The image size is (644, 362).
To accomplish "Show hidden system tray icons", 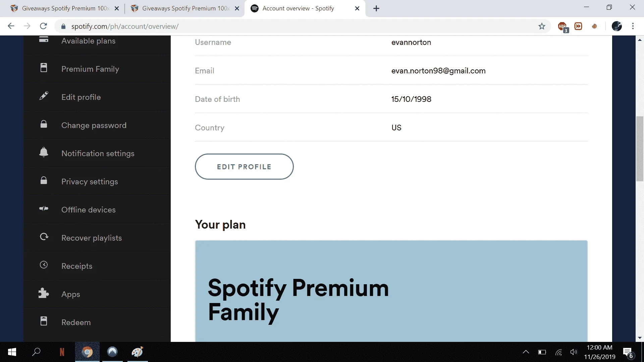I will [526, 352].
